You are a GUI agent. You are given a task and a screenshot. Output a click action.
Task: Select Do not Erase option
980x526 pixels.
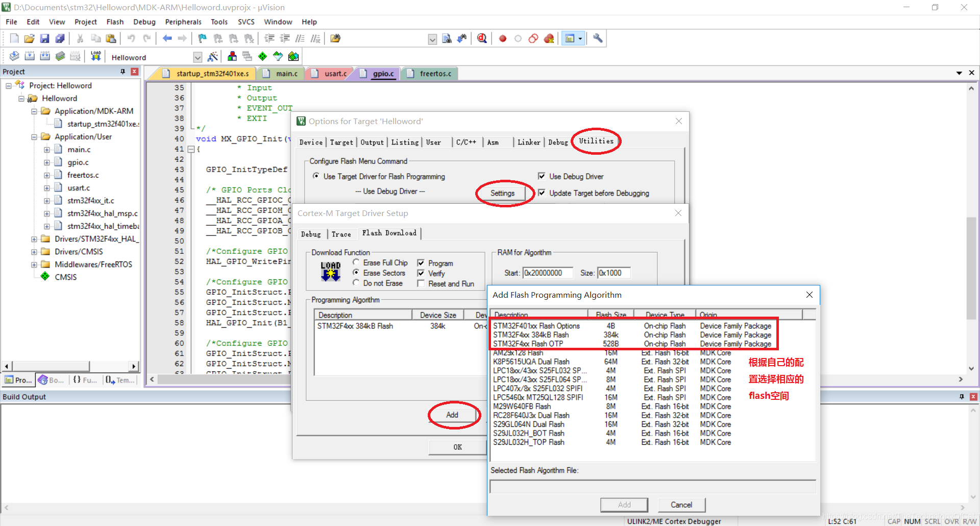(356, 283)
